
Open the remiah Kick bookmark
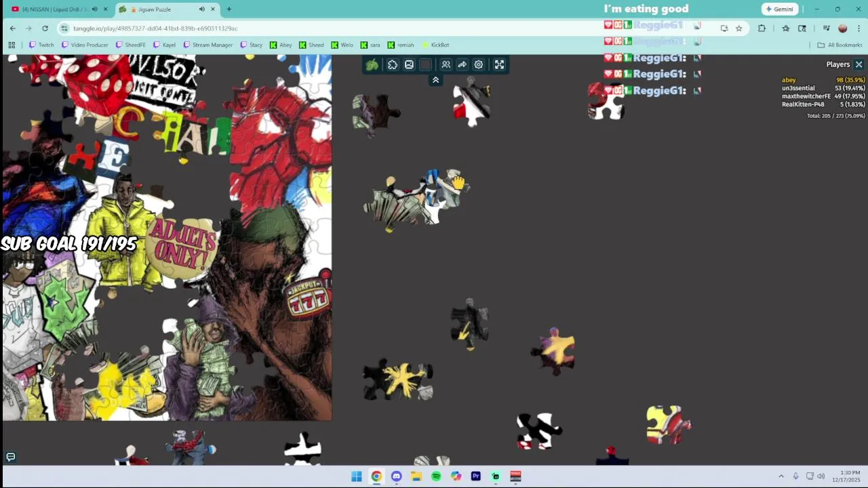tap(401, 45)
